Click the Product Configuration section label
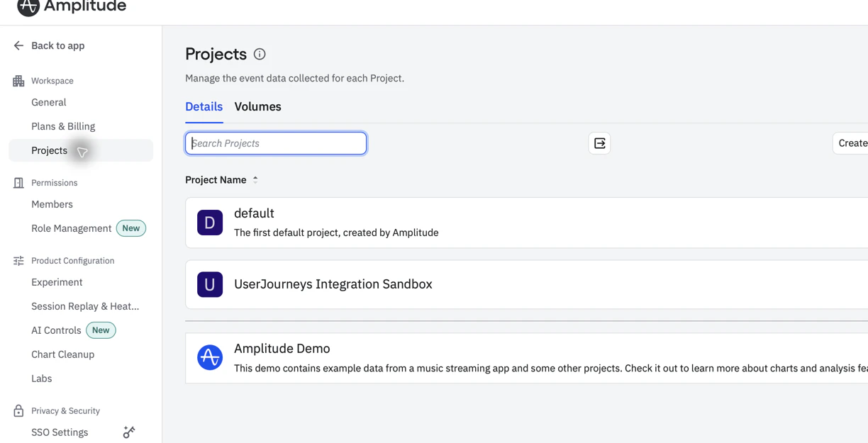The width and height of the screenshot is (868, 443). click(72, 261)
